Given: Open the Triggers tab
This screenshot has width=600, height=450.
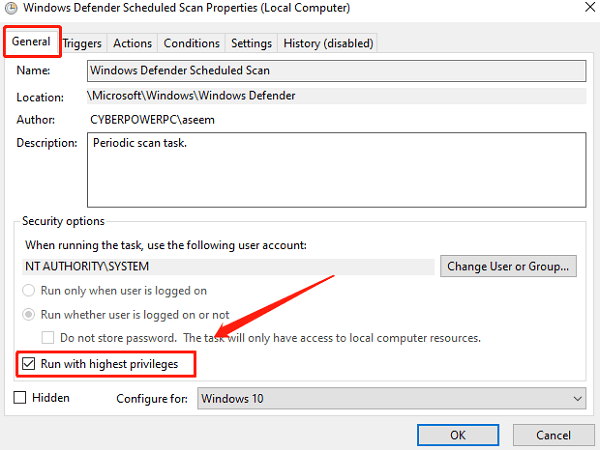Looking at the screenshot, I should pyautogui.click(x=82, y=43).
